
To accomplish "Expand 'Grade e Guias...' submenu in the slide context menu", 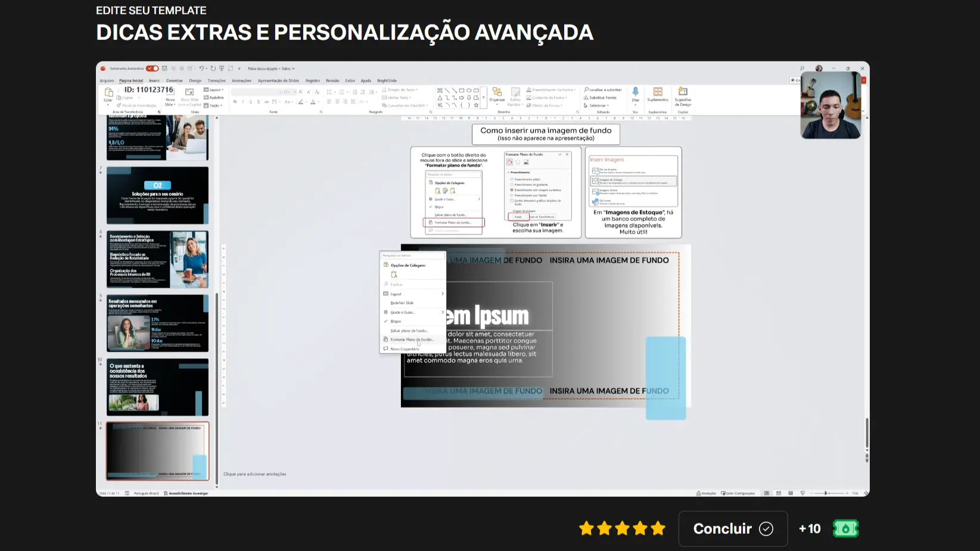I will click(x=413, y=312).
